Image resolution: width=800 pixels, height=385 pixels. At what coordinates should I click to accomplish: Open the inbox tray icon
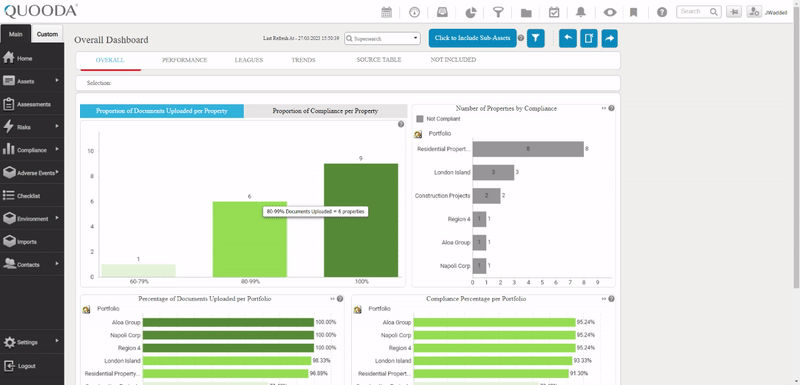pyautogui.click(x=442, y=12)
